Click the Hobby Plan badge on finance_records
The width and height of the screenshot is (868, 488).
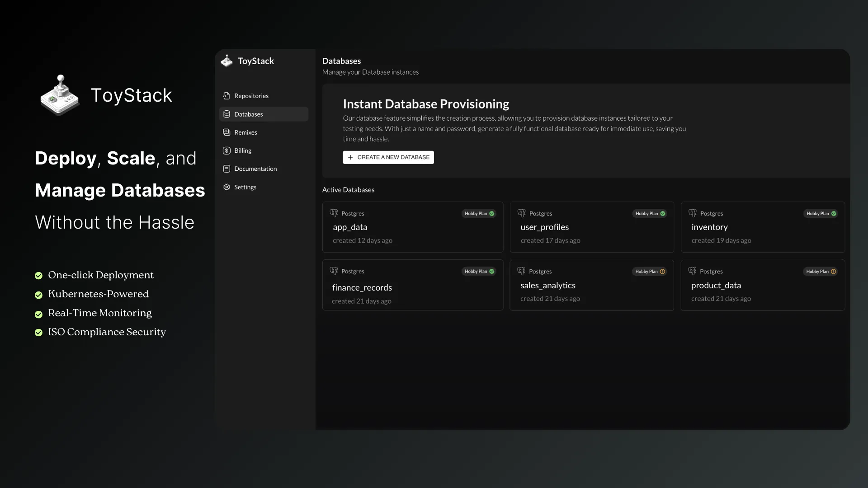click(x=479, y=272)
